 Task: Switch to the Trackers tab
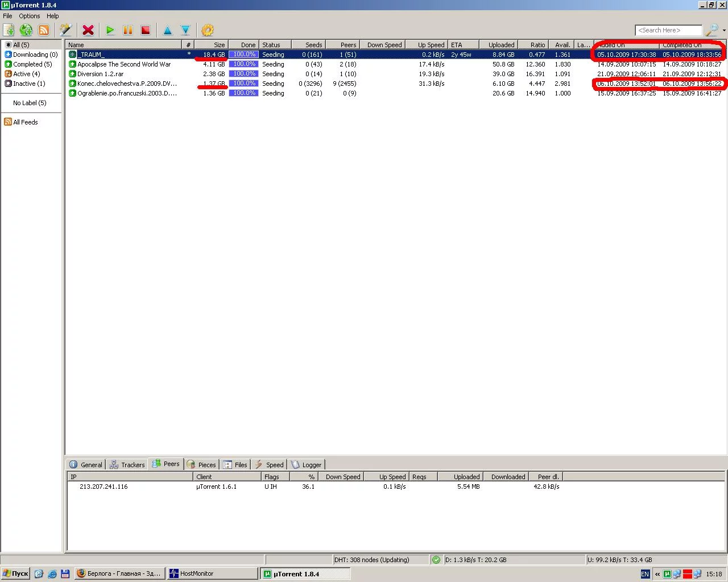pyautogui.click(x=127, y=465)
